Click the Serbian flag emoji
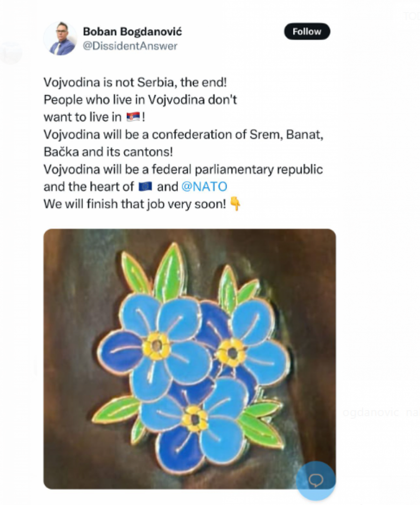This screenshot has height=505, width=420. (x=133, y=116)
